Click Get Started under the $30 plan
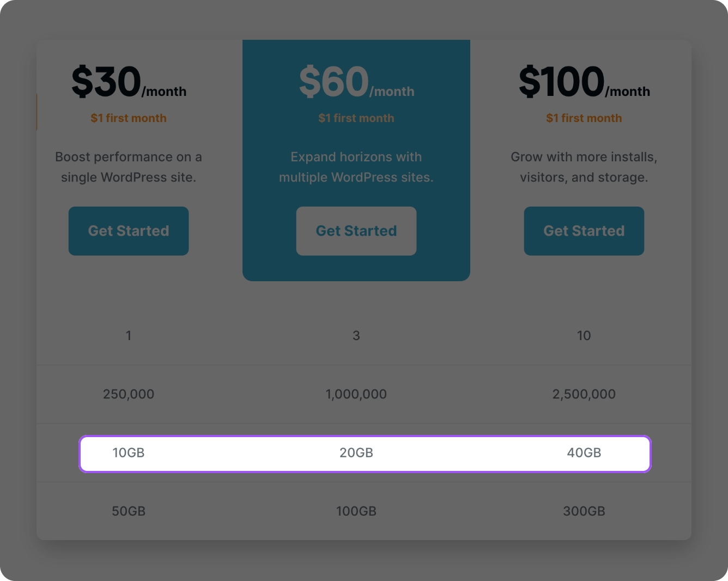Image resolution: width=728 pixels, height=581 pixels. tap(129, 231)
